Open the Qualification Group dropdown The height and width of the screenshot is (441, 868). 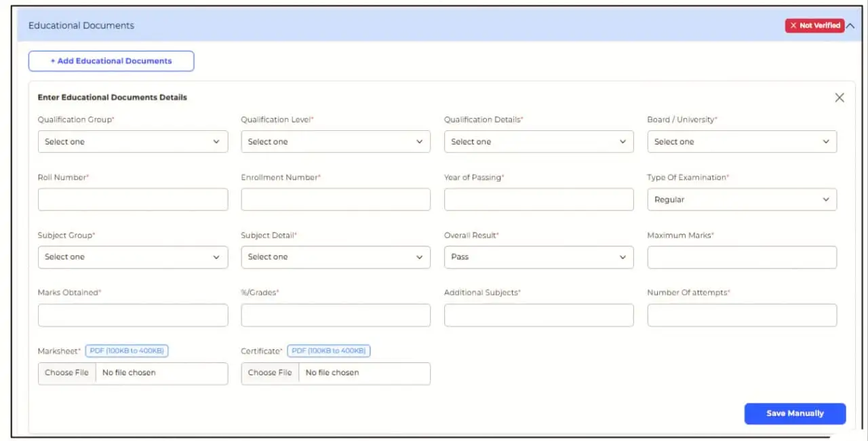pyautogui.click(x=132, y=141)
